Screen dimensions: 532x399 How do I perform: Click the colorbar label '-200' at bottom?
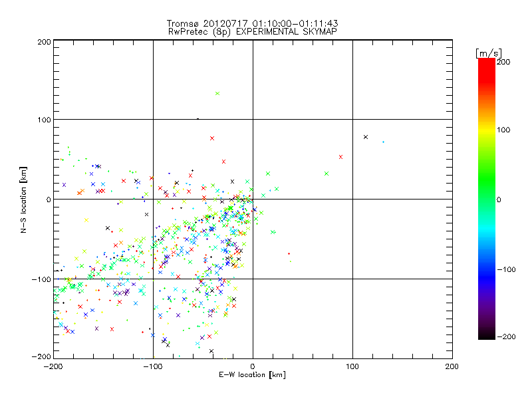click(x=506, y=336)
